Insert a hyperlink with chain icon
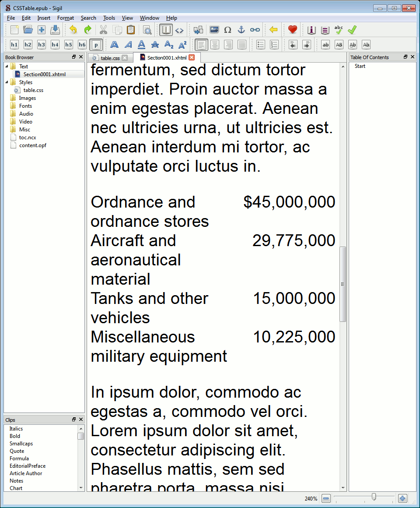Viewport: 420px width, 508px height. pyautogui.click(x=255, y=30)
